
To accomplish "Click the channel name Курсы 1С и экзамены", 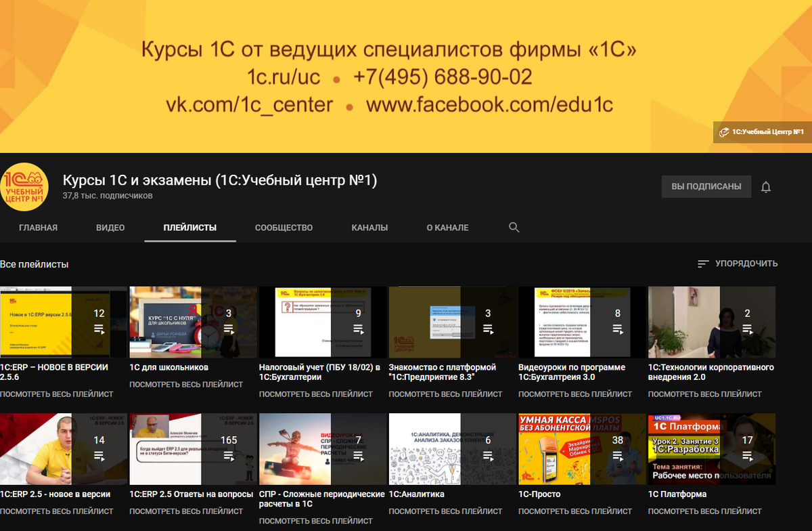I will pos(220,181).
